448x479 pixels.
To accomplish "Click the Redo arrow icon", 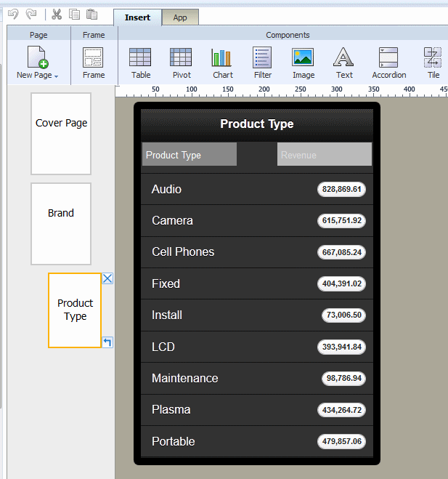I will (30, 15).
